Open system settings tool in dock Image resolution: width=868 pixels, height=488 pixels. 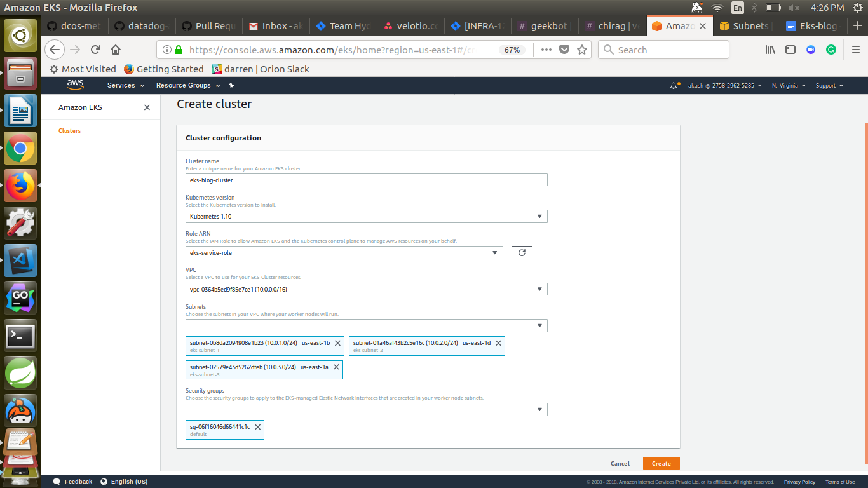(21, 224)
